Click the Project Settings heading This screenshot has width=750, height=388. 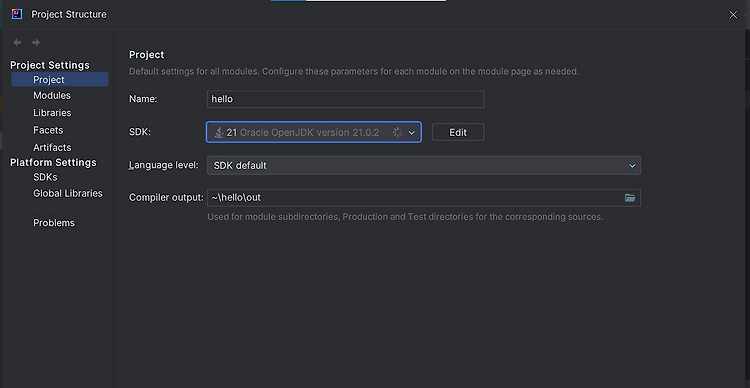pyautogui.click(x=50, y=65)
